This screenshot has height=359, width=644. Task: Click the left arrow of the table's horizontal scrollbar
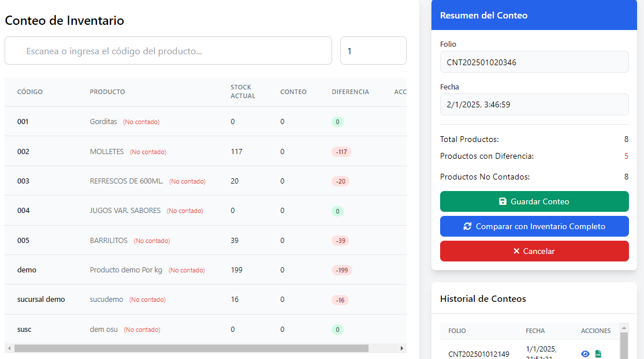pos(9,349)
